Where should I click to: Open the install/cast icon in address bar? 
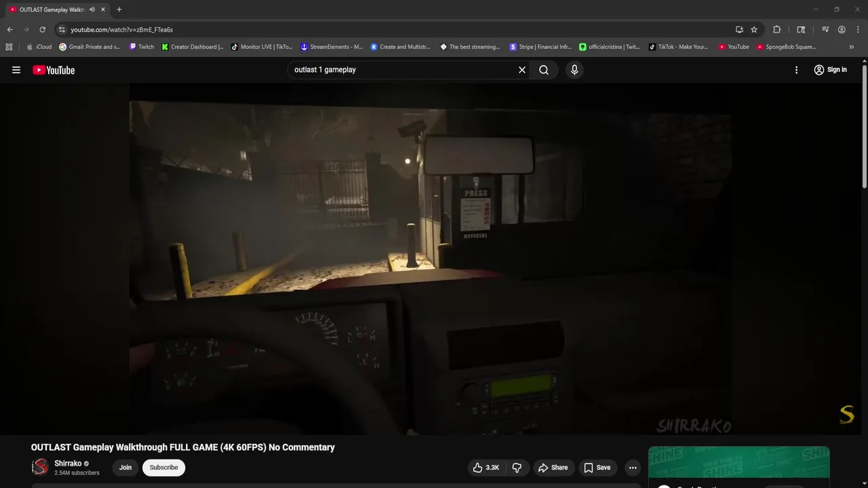tap(739, 30)
